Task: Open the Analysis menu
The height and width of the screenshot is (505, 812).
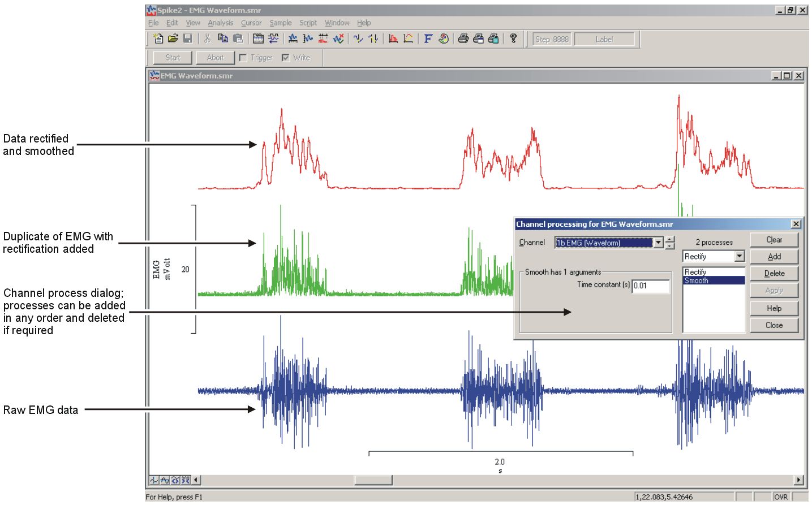Action: tap(221, 23)
